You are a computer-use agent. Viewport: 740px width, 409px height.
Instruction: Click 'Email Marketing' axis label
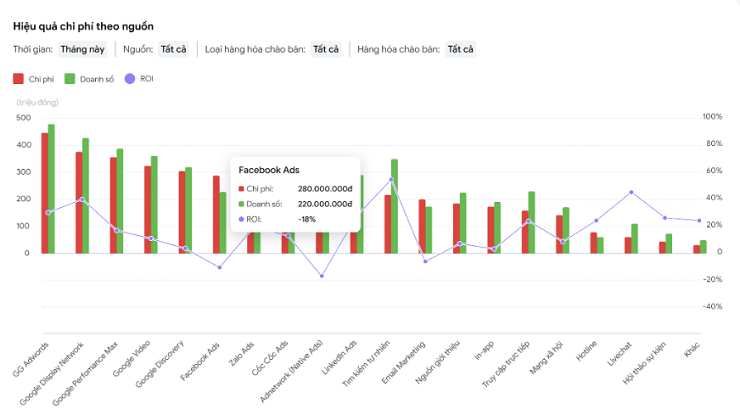[404, 362]
